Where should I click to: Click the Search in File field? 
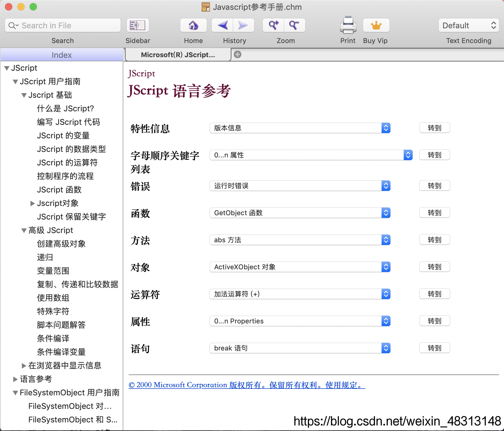(63, 25)
